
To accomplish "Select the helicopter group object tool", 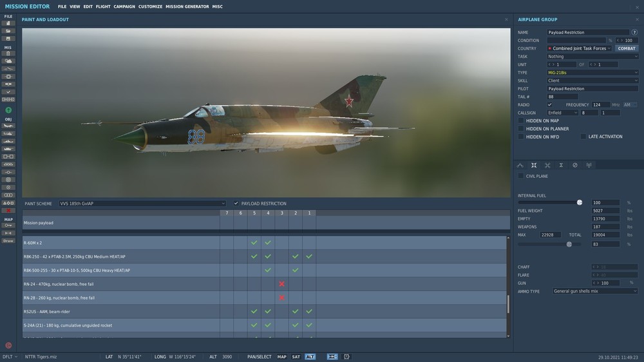I will 8,133.
